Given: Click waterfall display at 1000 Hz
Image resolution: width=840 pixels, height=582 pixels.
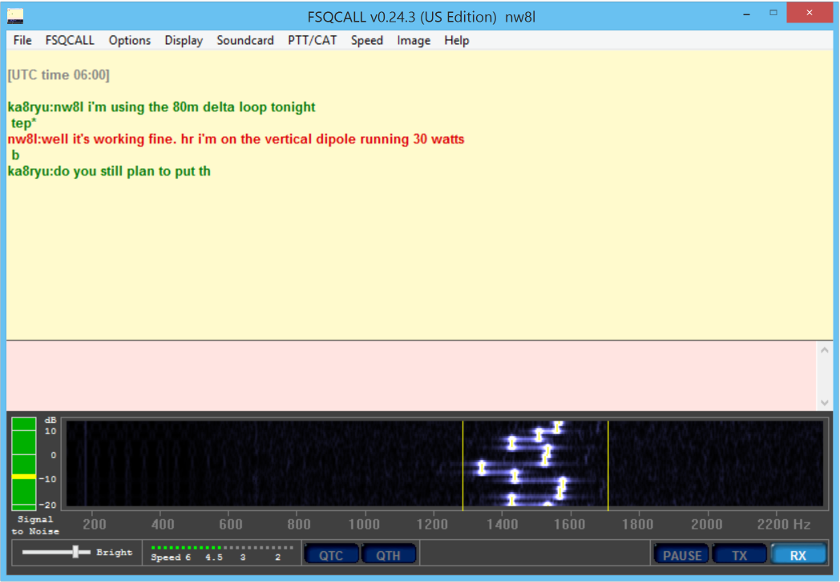Looking at the screenshot, I should click(x=364, y=464).
